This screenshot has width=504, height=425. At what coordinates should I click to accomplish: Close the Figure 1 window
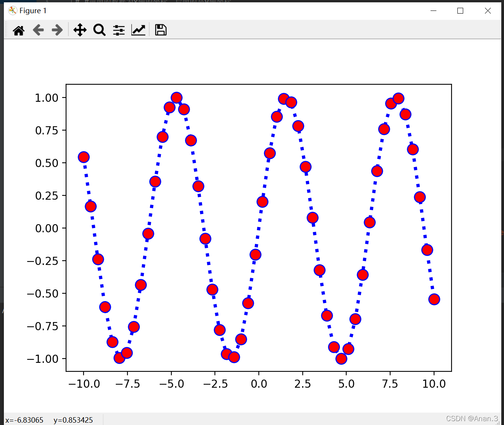pos(488,11)
